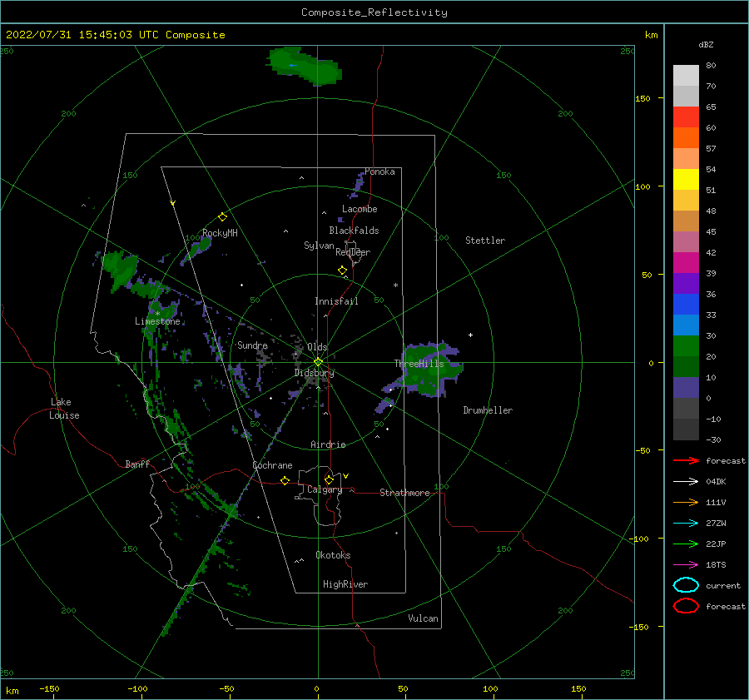Click the 80 dBZ light gray swatch
749x700 pixels.
pos(686,76)
